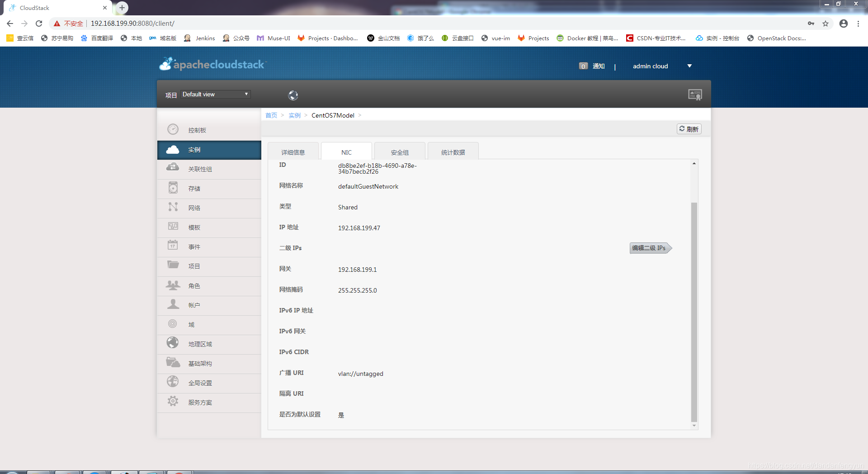Open Chrome's three-dot menu
The width and height of the screenshot is (868, 474).
click(x=858, y=24)
